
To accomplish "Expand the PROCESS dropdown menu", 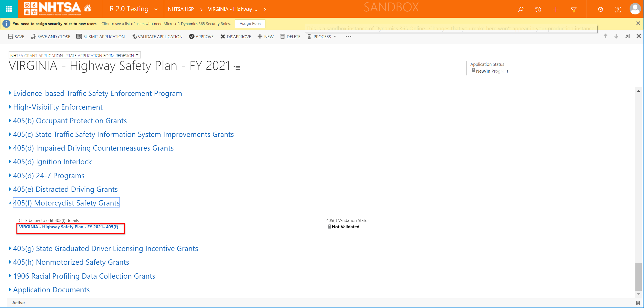I will [322, 37].
